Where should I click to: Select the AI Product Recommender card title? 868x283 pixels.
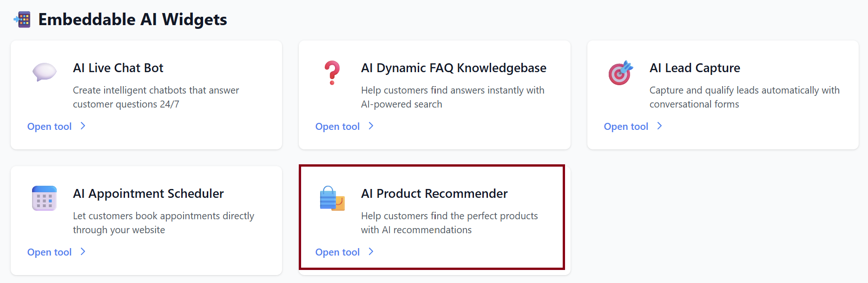pos(434,194)
